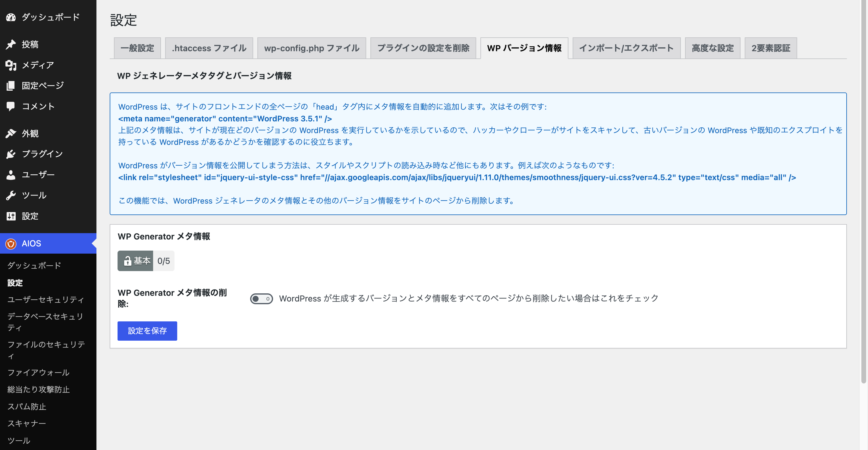The width and height of the screenshot is (868, 450).
Task: Open the スパム防止 submenu link
Action: click(x=27, y=407)
